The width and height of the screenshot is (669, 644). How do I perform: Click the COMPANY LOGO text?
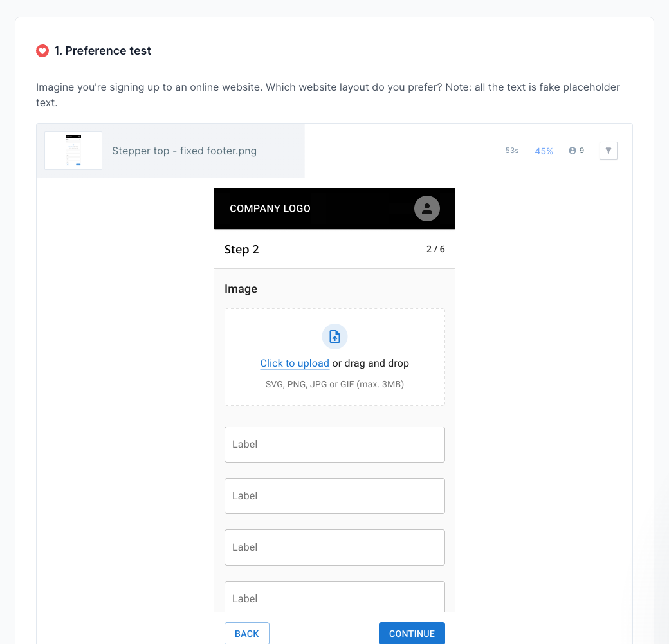(x=270, y=208)
